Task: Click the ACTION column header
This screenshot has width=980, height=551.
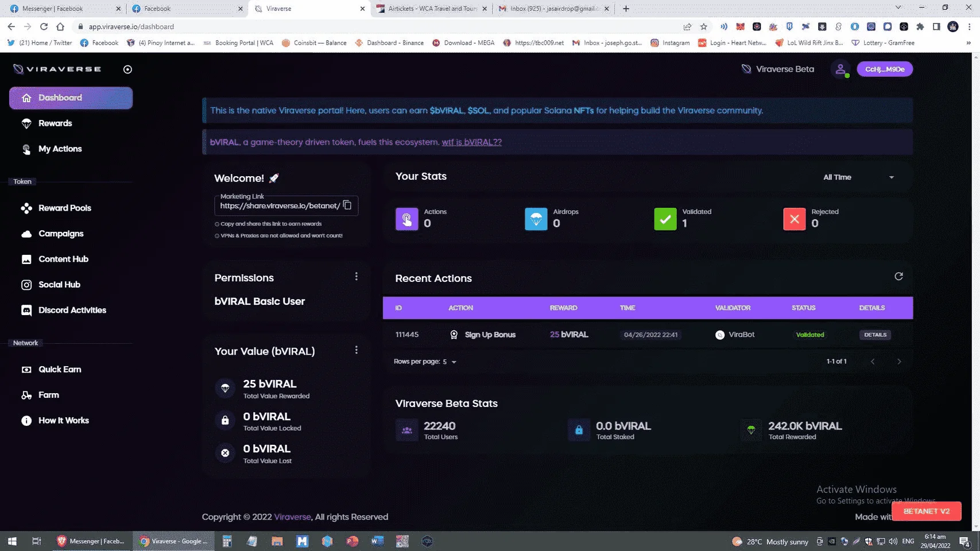Action: point(460,308)
